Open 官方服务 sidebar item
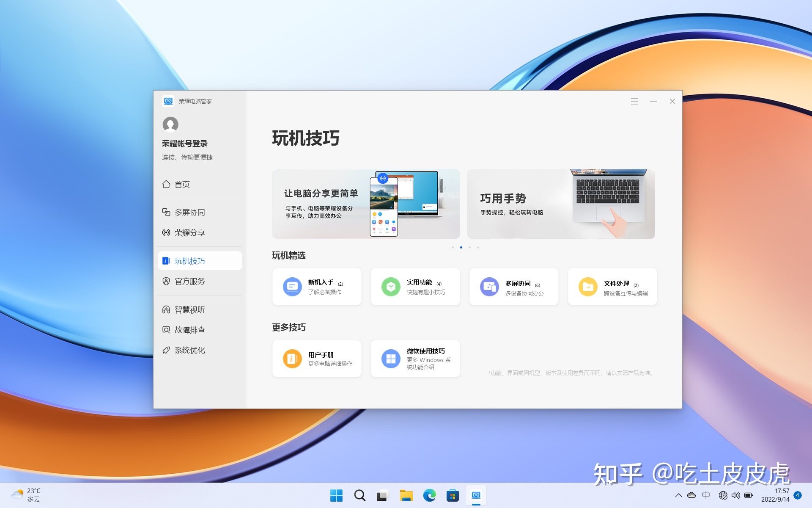 [200, 281]
